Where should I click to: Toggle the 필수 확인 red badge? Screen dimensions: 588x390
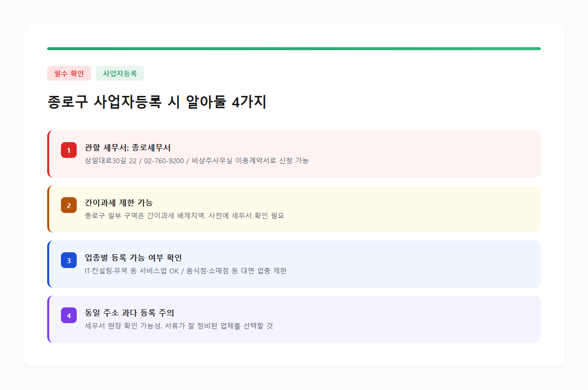69,73
